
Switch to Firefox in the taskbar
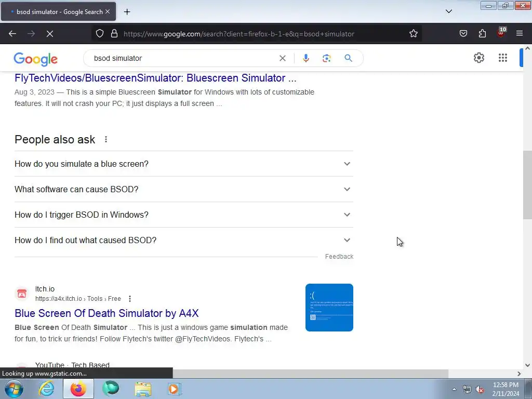coord(78,389)
